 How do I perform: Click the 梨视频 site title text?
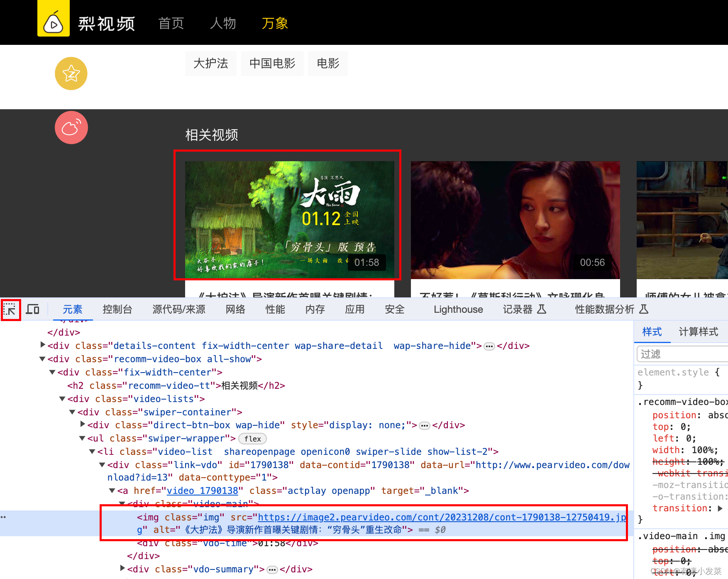point(107,24)
